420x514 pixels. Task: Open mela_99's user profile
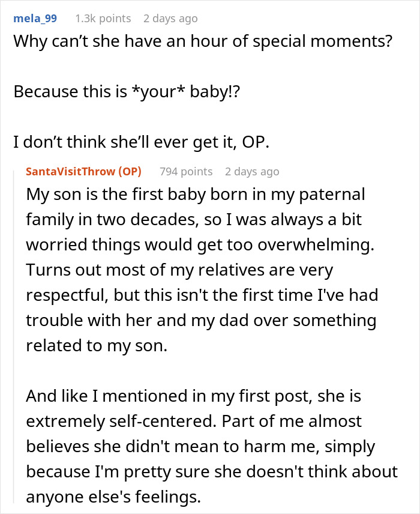click(35, 18)
